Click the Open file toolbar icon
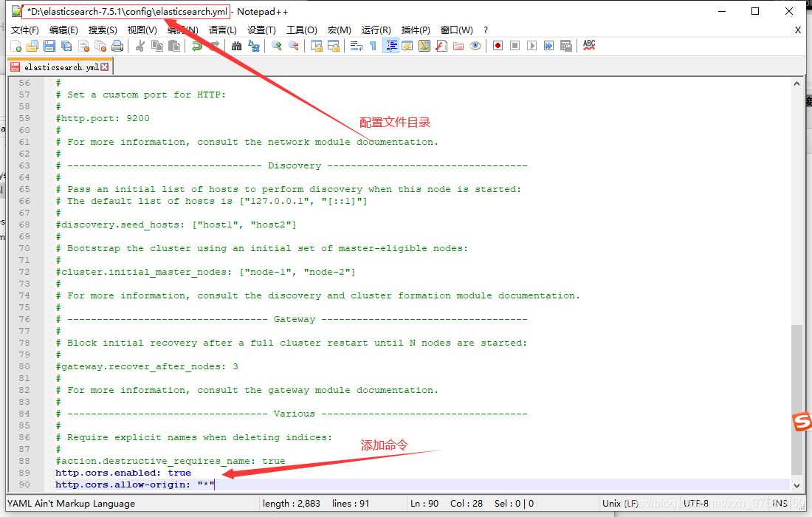Viewport: 812px width, 517px height. [32, 46]
